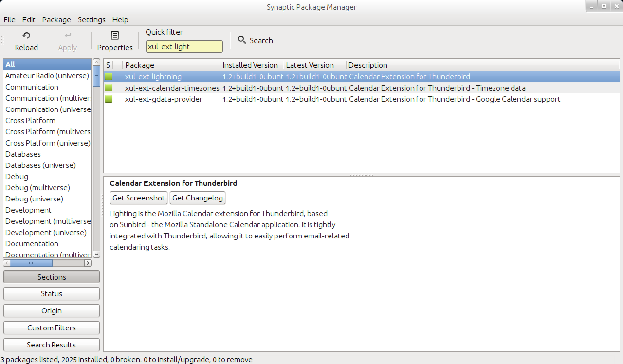Image resolution: width=623 pixels, height=364 pixels.
Task: Select the All category
Action: point(48,65)
